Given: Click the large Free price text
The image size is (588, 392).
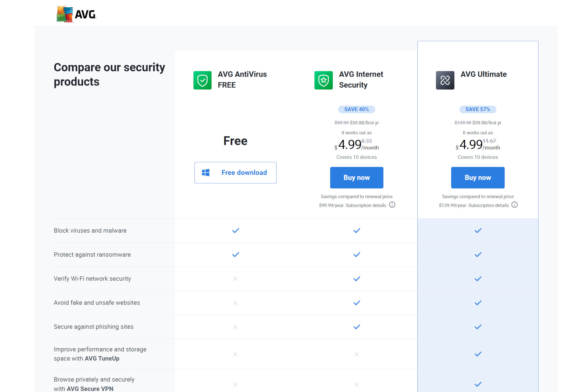Looking at the screenshot, I should tap(235, 141).
